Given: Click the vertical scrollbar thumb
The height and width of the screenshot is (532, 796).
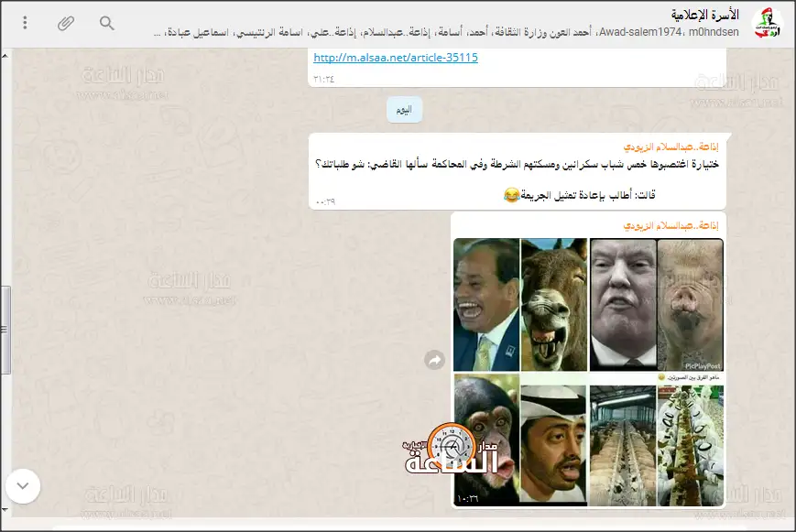Looking at the screenshot, I should 5,330.
